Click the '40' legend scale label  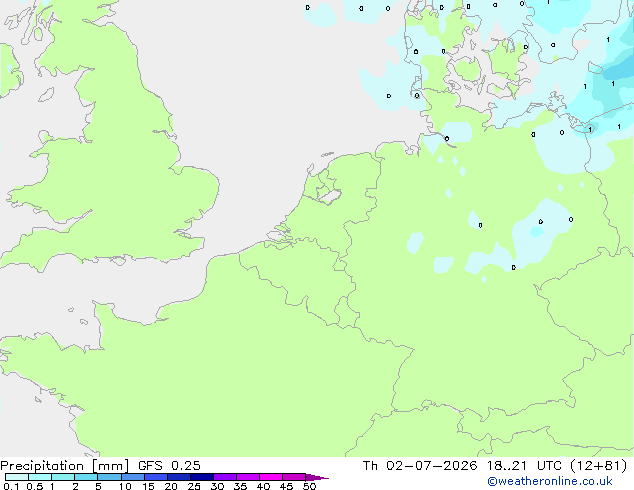tap(263, 486)
